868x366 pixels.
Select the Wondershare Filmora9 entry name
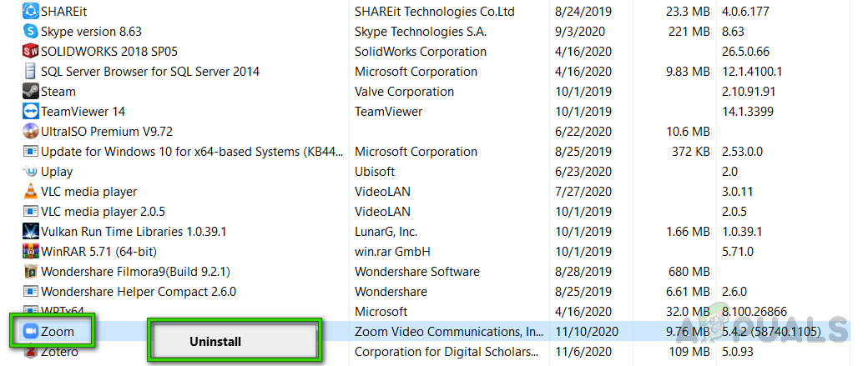[x=136, y=272]
